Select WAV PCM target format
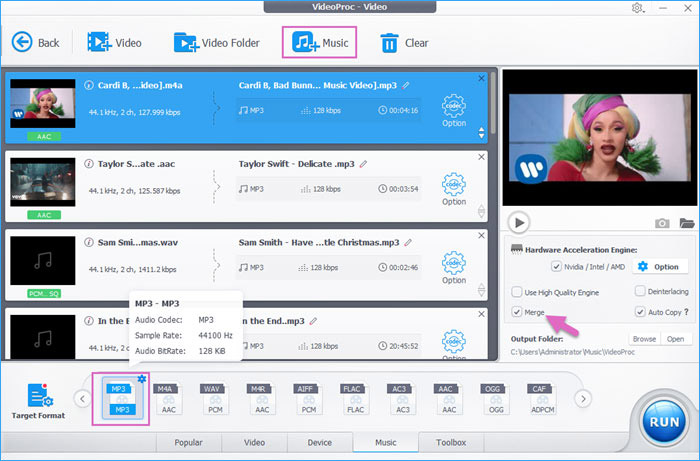The image size is (700, 461). pos(215,399)
